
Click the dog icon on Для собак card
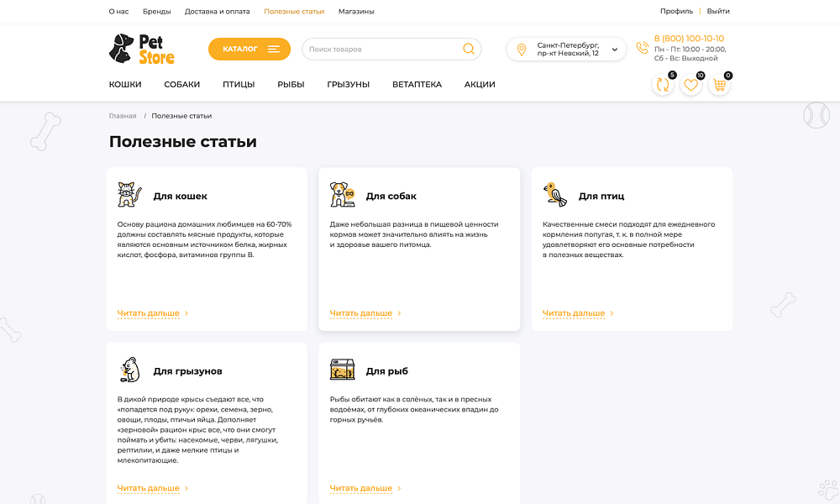[x=341, y=194]
